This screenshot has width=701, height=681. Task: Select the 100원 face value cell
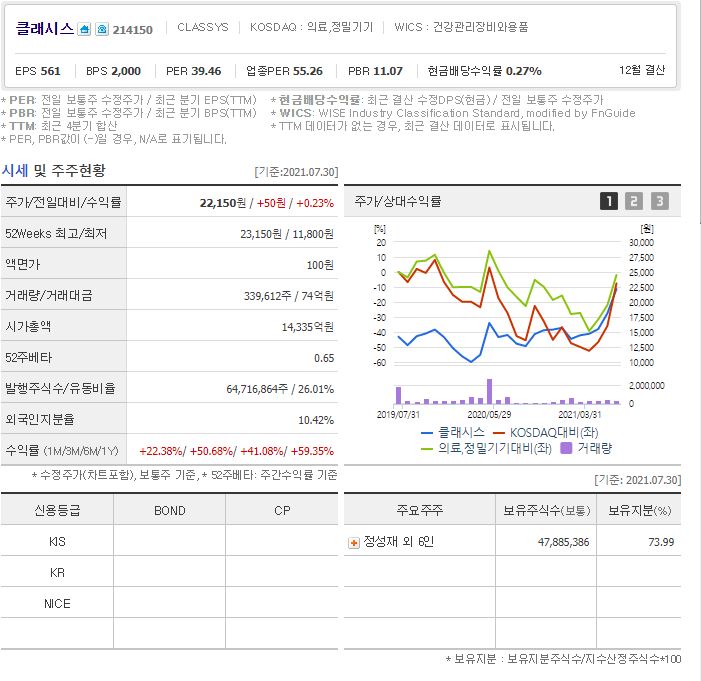(x=320, y=265)
